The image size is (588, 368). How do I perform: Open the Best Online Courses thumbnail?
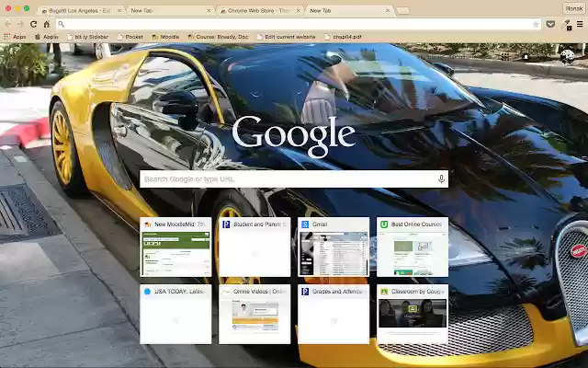(x=413, y=247)
